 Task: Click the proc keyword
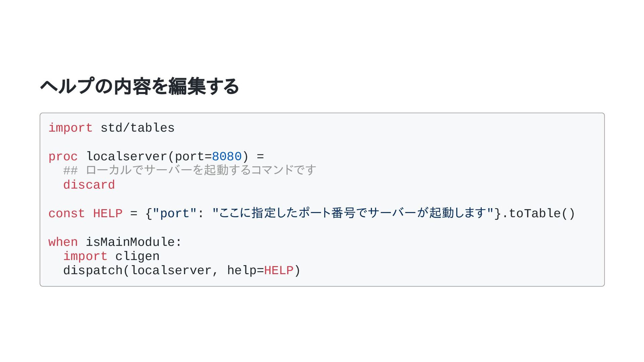point(63,157)
